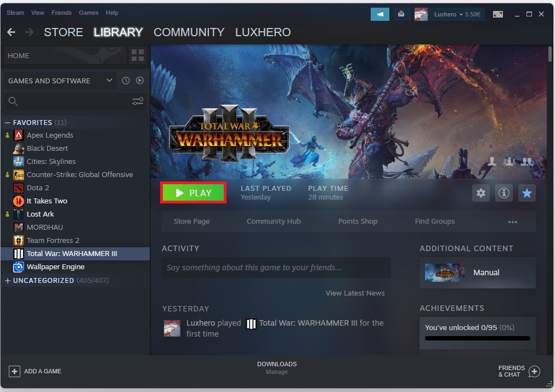The image size is (555, 392).
Task: Click MORDHAU game icon
Action: coord(19,227)
